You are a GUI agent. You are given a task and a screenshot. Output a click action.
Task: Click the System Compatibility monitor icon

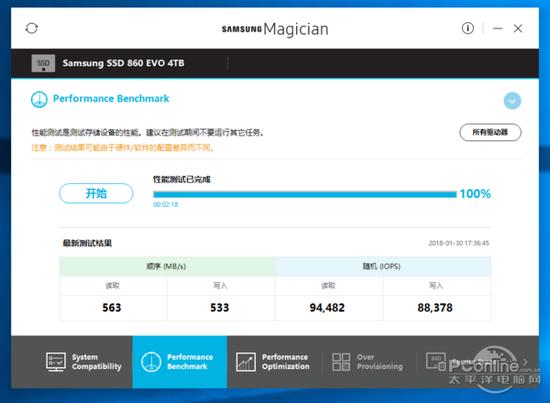pos(56,362)
